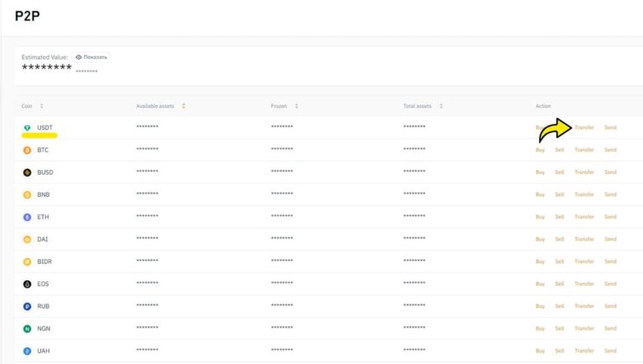Click the BNB coin icon
The image size is (643, 364).
(27, 195)
